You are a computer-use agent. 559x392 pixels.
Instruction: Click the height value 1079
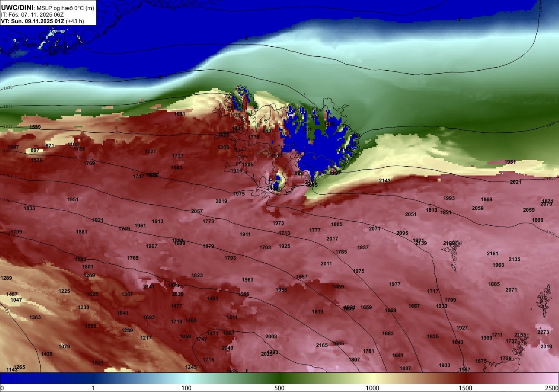(x=64, y=347)
